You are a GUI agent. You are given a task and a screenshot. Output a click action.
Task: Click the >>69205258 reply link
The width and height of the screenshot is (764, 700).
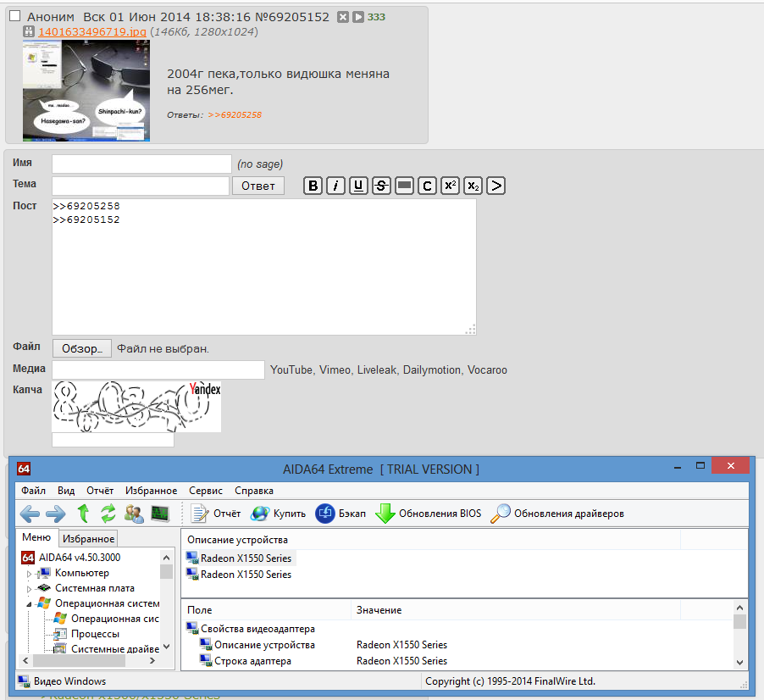pyautogui.click(x=235, y=115)
